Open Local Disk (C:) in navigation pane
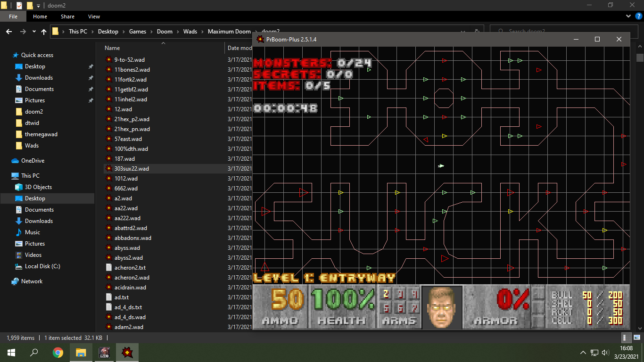The height and width of the screenshot is (362, 644). coord(42,266)
